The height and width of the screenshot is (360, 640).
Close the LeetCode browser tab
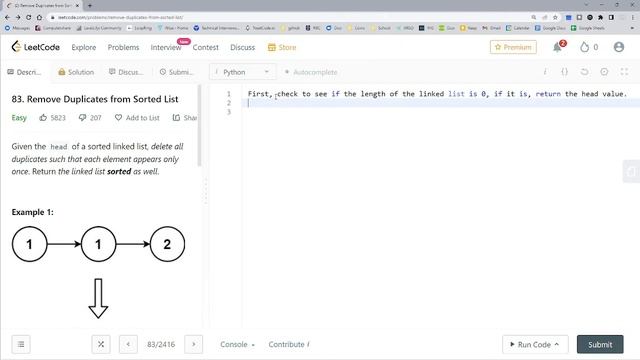(77, 6)
